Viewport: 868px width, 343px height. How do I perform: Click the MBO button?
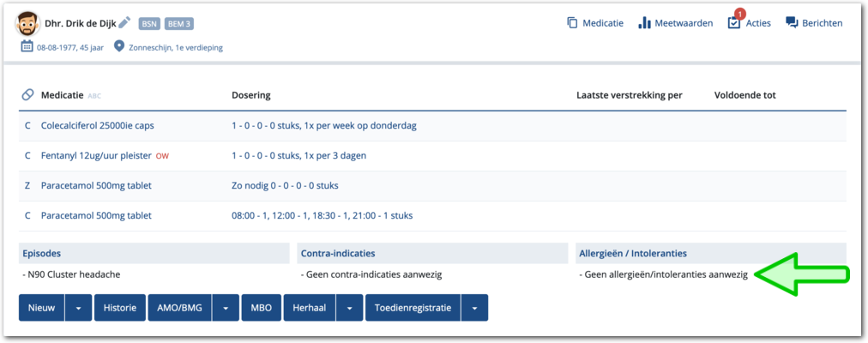pyautogui.click(x=262, y=308)
